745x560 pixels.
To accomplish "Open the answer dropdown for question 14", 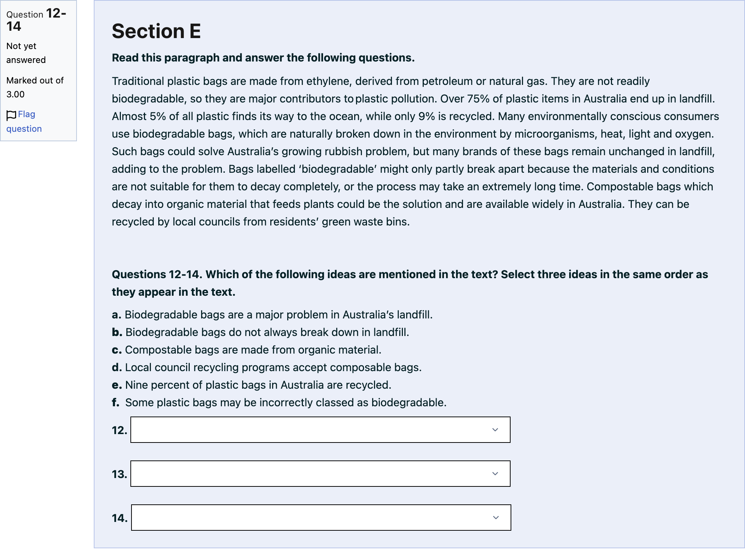I will coord(321,518).
